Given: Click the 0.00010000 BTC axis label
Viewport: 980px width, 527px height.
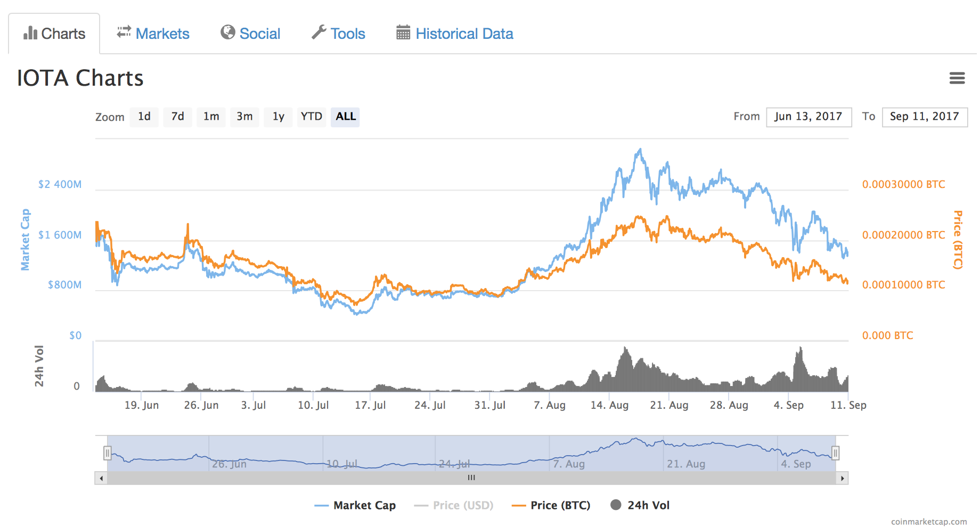Looking at the screenshot, I should coord(903,285).
